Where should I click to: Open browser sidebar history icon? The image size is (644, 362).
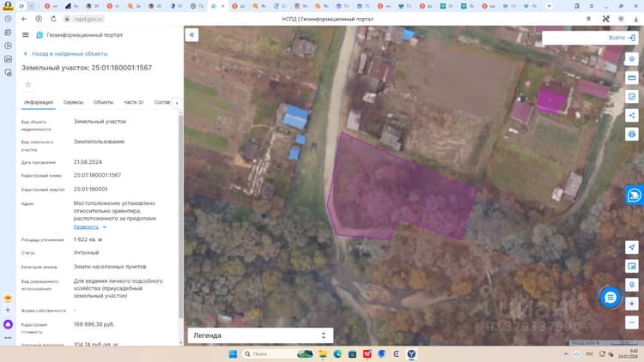(x=8, y=19)
